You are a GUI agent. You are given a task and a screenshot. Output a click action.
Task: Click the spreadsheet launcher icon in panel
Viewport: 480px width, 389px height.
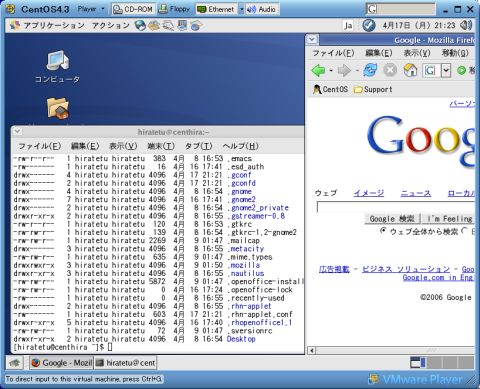click(196, 25)
